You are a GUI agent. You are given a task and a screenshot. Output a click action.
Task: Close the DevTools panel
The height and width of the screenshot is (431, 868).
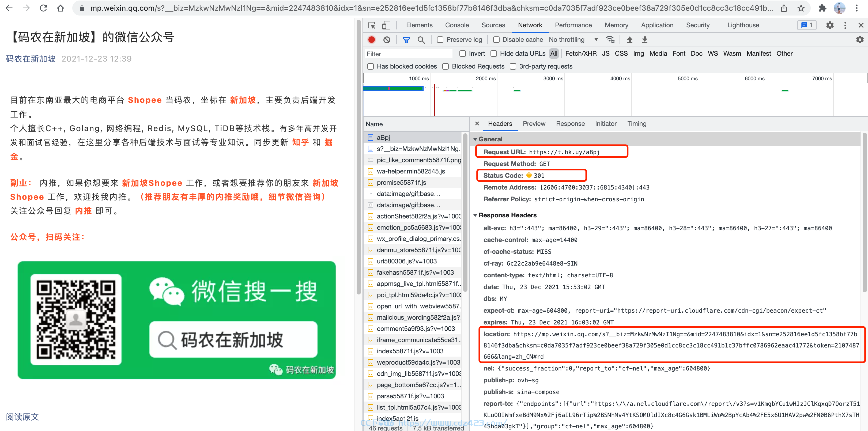point(861,25)
